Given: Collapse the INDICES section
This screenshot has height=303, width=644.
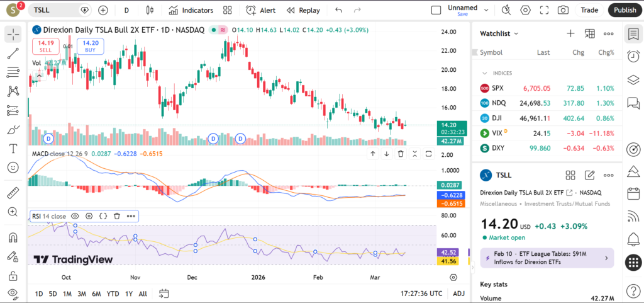Looking at the screenshot, I should click(485, 73).
